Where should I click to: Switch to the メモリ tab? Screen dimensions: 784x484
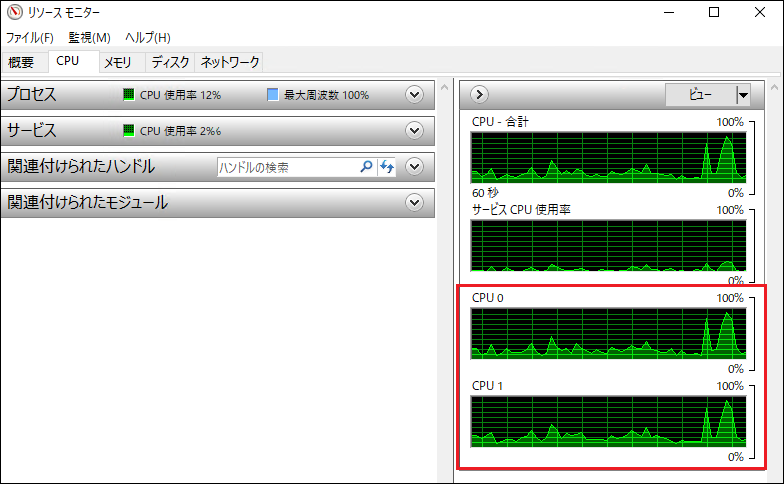pos(118,62)
